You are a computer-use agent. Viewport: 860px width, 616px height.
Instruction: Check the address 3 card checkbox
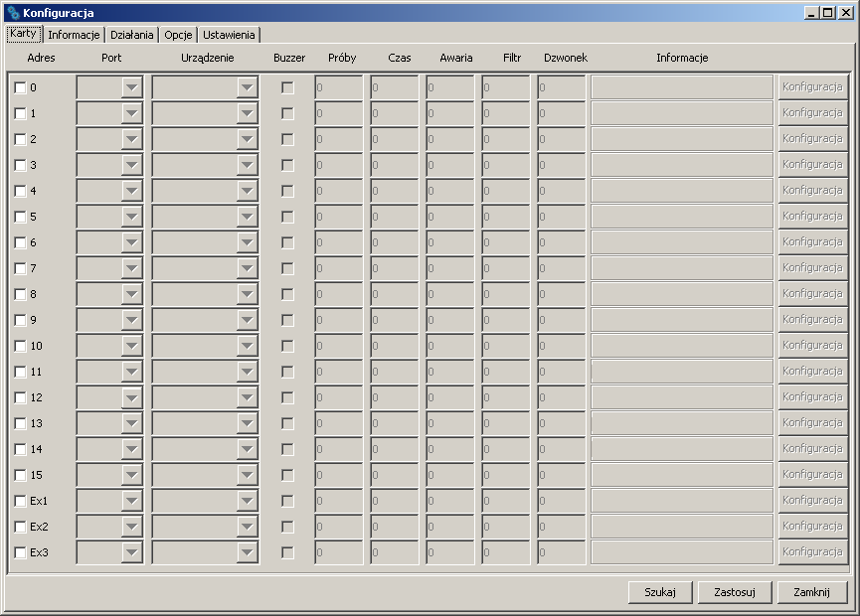coord(20,165)
